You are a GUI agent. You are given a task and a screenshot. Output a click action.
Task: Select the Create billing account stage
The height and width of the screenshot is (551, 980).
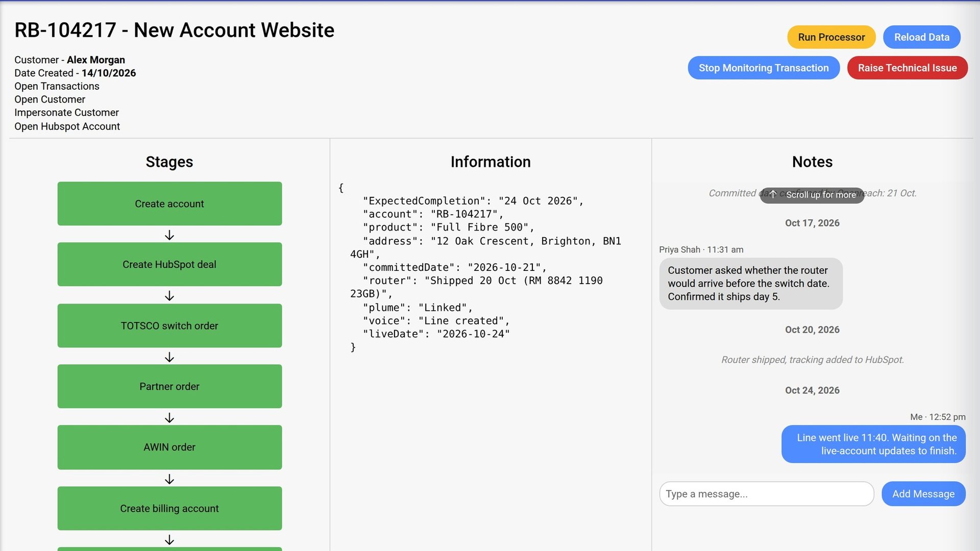tap(169, 508)
